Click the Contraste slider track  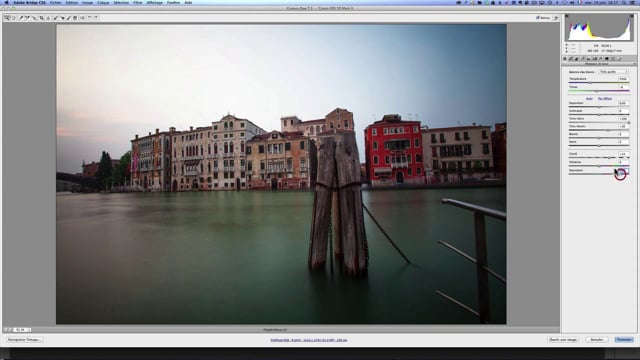[599, 115]
